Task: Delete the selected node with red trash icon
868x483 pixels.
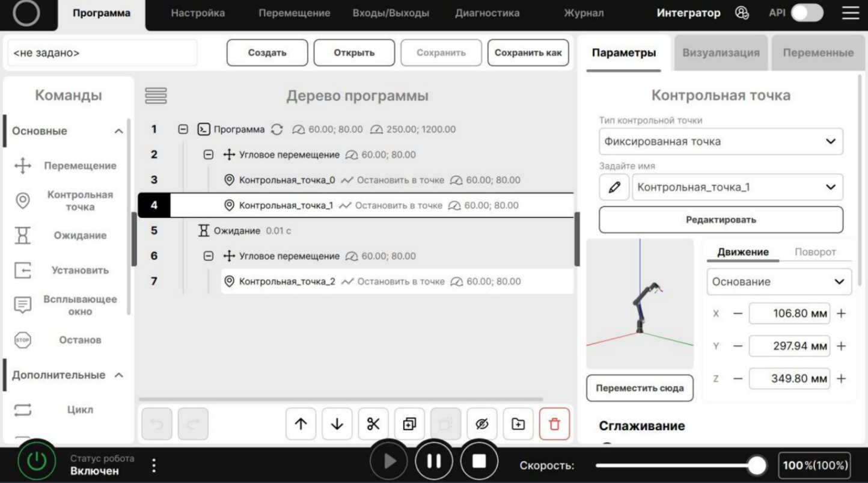Action: [554, 424]
